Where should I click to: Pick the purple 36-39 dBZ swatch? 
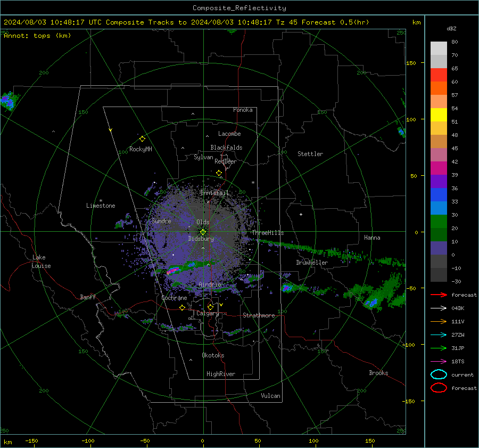pos(439,182)
